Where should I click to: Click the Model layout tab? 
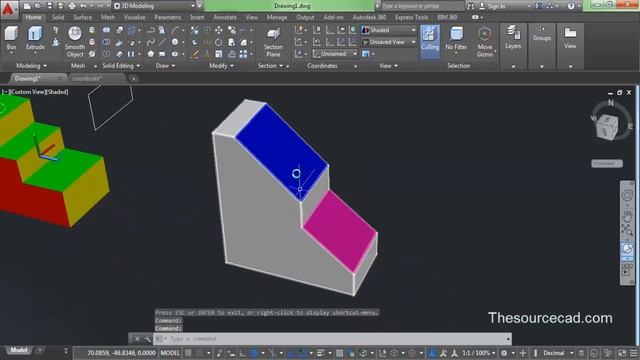click(x=19, y=350)
